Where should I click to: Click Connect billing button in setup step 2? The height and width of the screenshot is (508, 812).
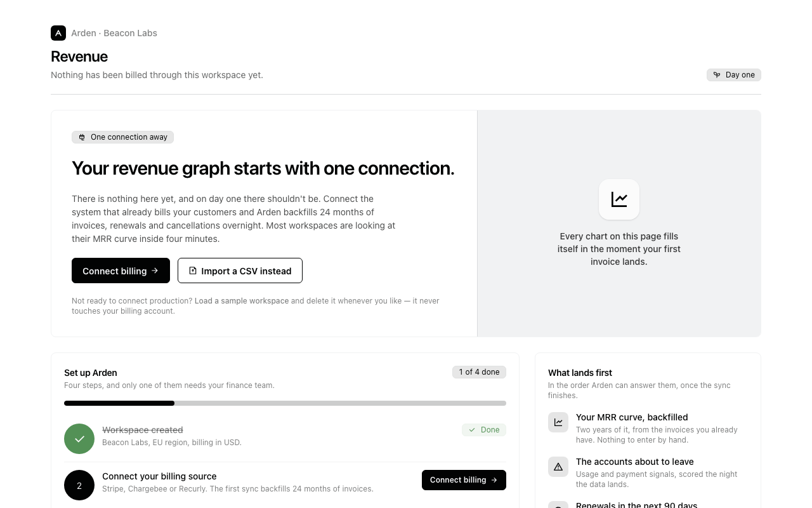464,480
